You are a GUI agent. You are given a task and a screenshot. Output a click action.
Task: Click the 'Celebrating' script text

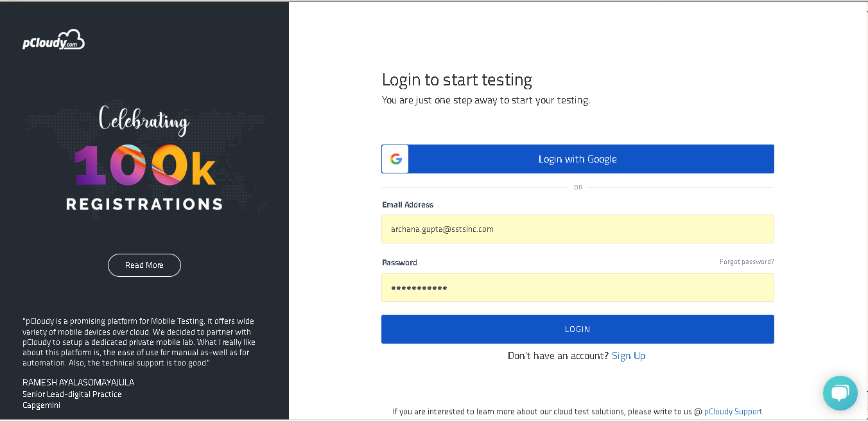[x=144, y=120]
